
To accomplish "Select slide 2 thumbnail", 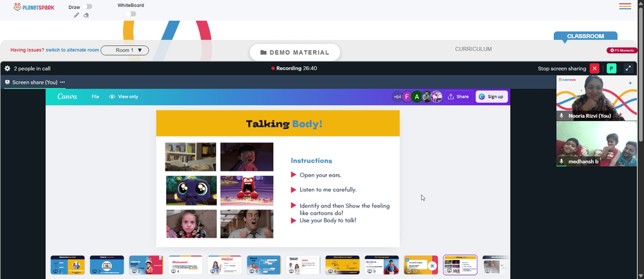I will [107, 265].
